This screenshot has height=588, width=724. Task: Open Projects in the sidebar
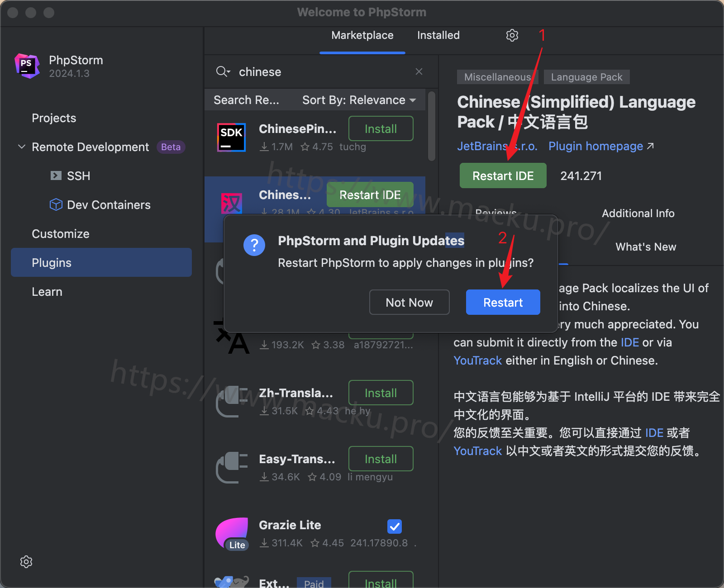[54, 118]
